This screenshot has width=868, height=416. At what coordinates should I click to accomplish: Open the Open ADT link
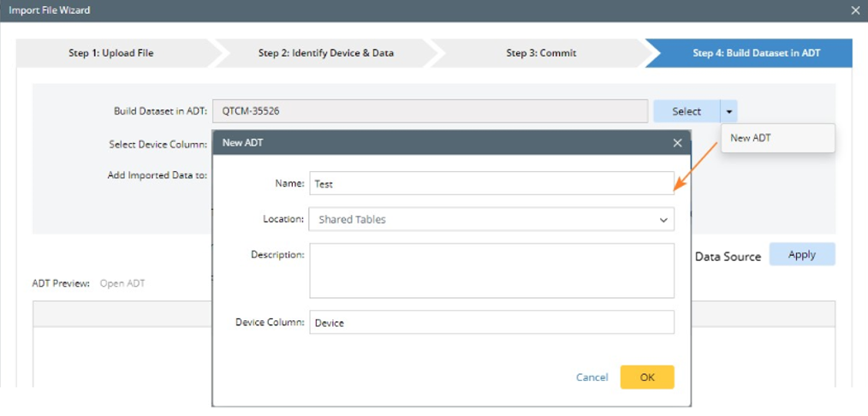click(122, 283)
